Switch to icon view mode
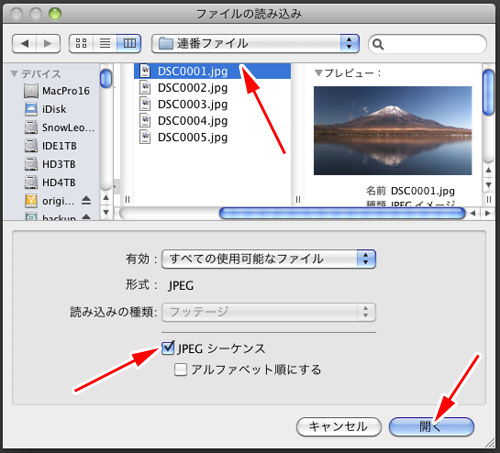This screenshot has height=453, width=500. (81, 44)
